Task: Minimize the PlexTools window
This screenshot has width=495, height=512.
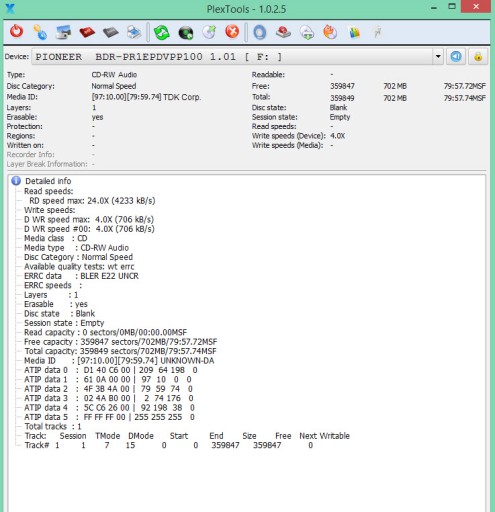Action: (434, 7)
